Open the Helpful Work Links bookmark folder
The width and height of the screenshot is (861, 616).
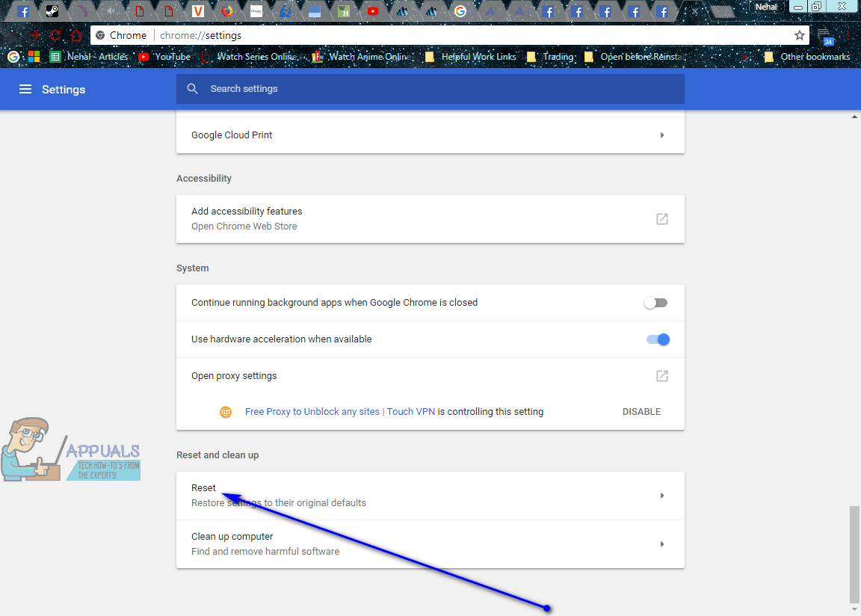pos(471,57)
